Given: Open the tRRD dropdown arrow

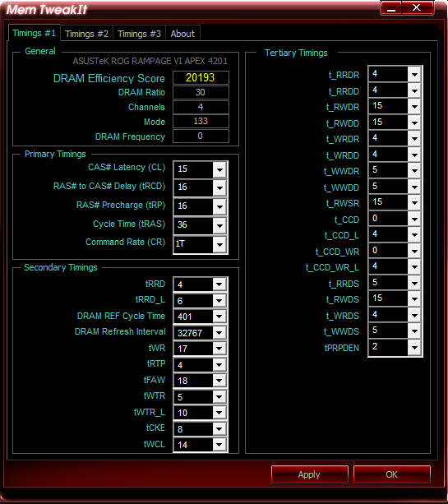Looking at the screenshot, I should [x=219, y=284].
